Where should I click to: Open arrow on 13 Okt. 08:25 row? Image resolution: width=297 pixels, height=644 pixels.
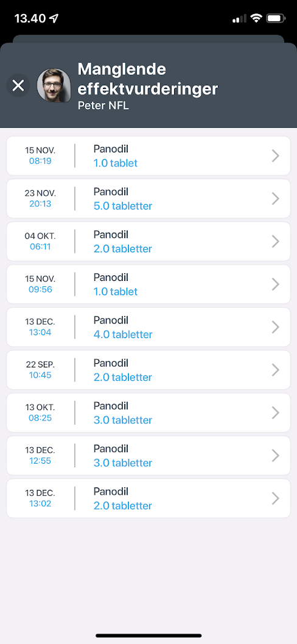click(276, 412)
